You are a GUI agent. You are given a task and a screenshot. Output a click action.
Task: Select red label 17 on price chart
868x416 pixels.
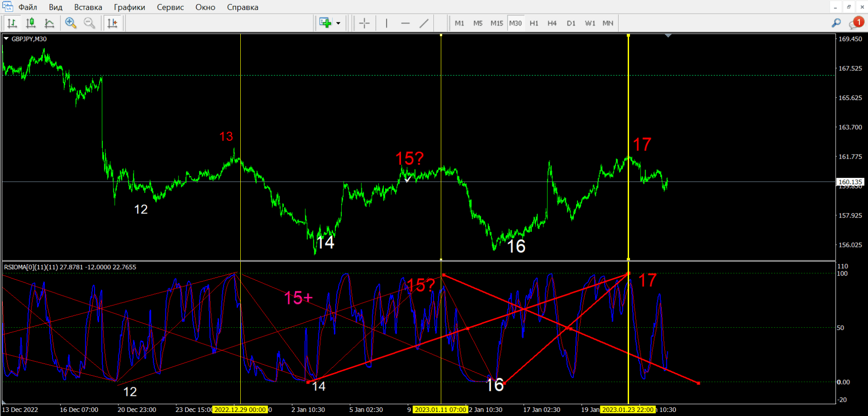(x=642, y=145)
